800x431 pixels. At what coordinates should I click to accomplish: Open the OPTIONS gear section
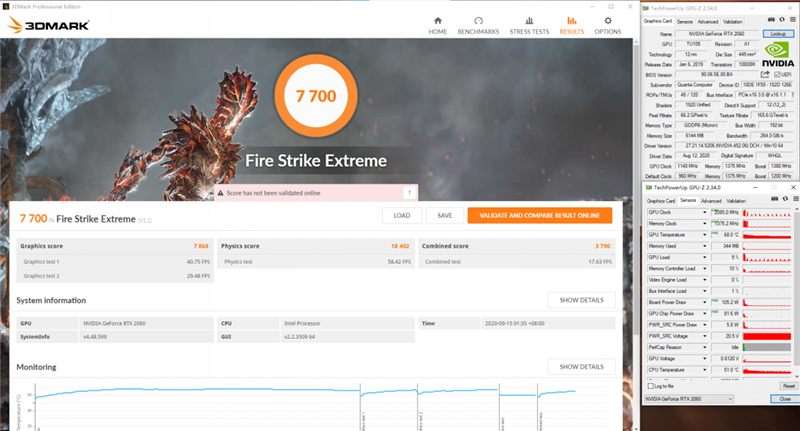[608, 26]
